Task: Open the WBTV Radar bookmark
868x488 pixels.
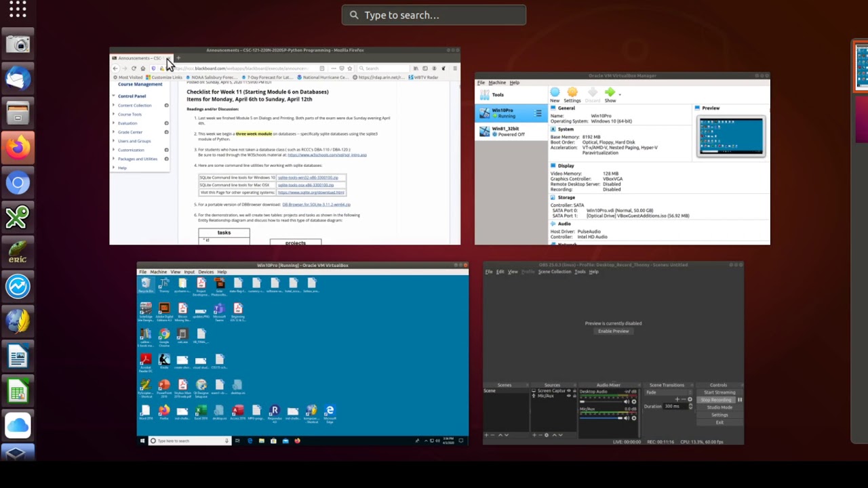Action: [x=422, y=77]
